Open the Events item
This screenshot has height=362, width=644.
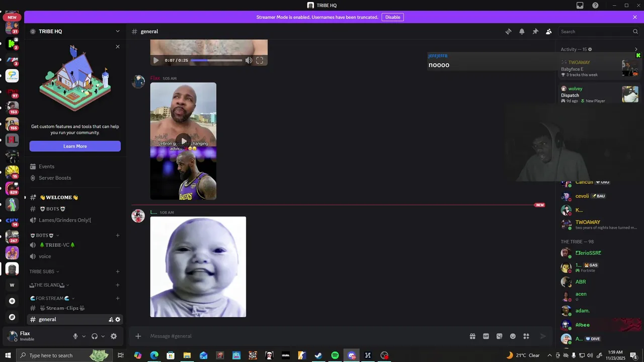point(75,166)
